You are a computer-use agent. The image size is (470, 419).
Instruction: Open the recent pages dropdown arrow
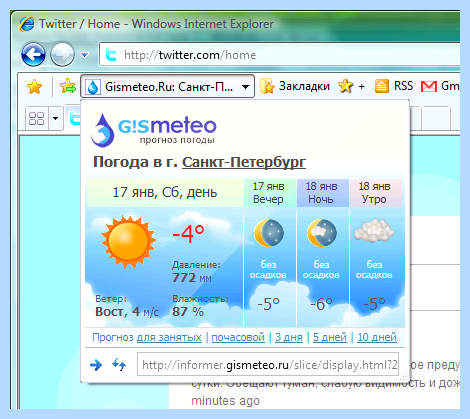85,55
